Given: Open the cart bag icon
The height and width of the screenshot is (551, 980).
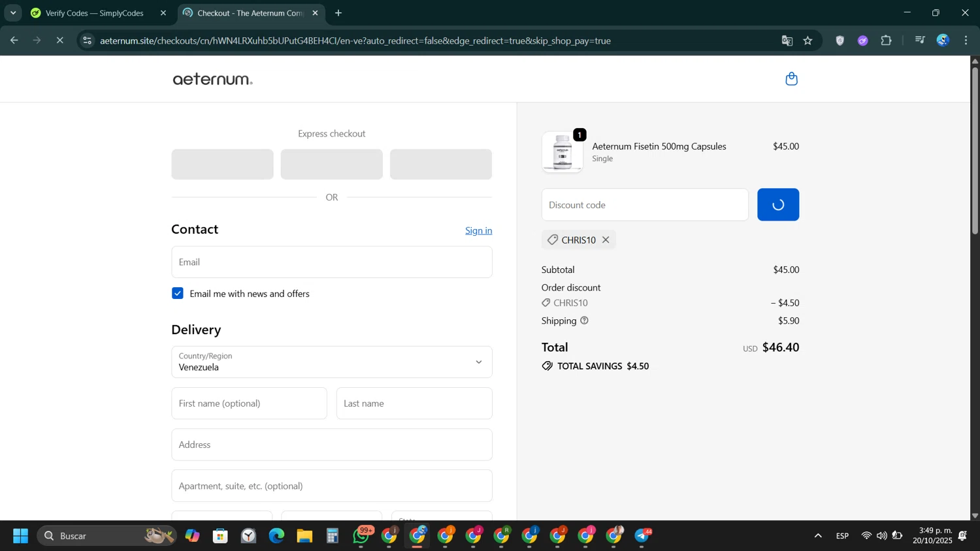Looking at the screenshot, I should (791, 79).
